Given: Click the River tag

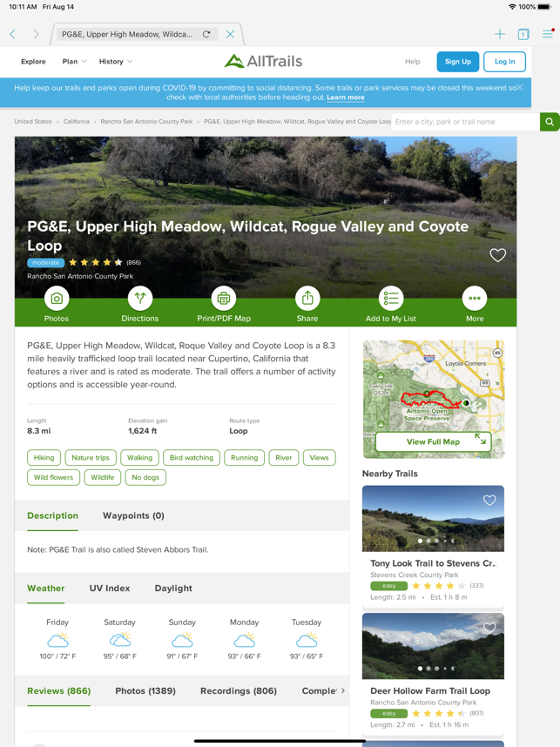Looking at the screenshot, I should click(x=284, y=457).
